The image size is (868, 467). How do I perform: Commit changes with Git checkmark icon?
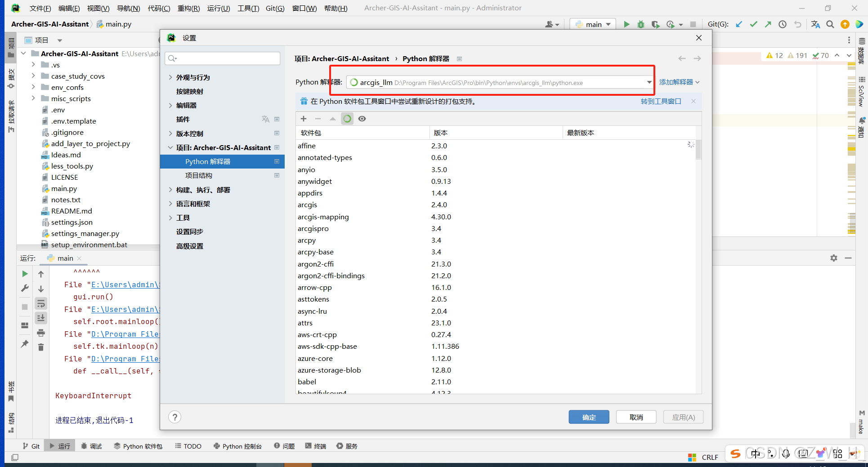pyautogui.click(x=754, y=24)
